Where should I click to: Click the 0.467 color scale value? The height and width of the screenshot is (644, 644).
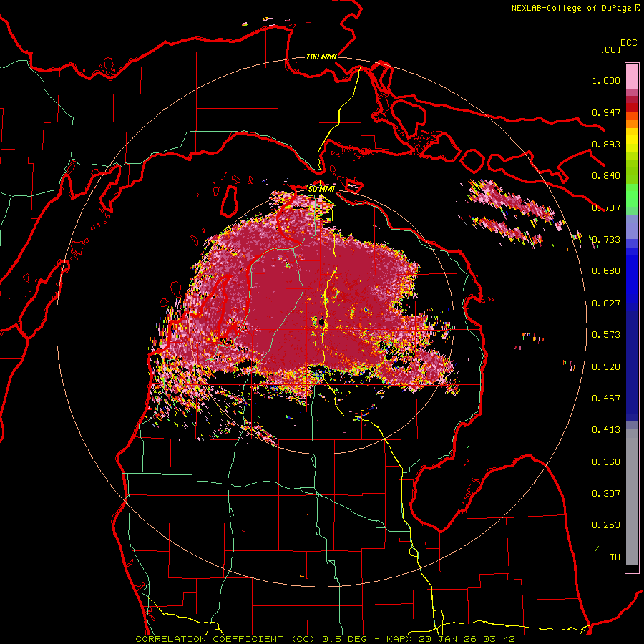606,399
